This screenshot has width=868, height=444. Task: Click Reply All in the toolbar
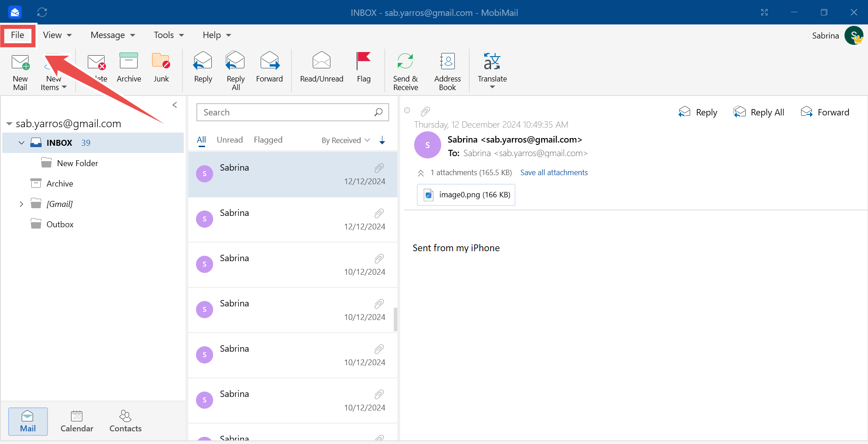(x=235, y=61)
